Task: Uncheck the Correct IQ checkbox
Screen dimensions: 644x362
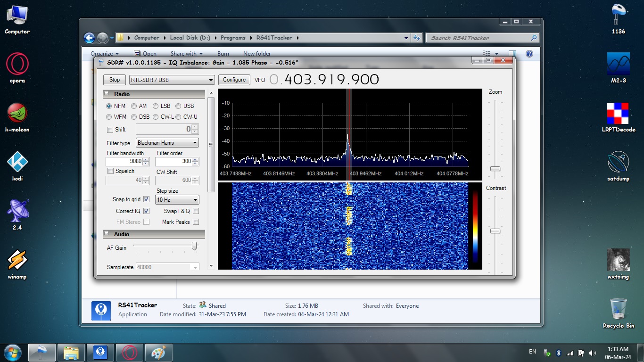Action: tap(146, 211)
